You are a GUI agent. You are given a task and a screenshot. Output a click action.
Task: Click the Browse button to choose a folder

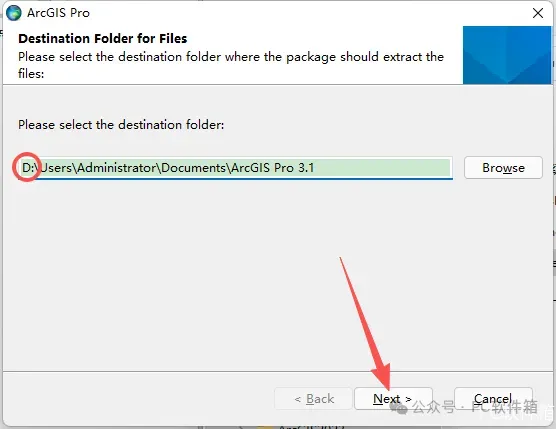click(503, 168)
